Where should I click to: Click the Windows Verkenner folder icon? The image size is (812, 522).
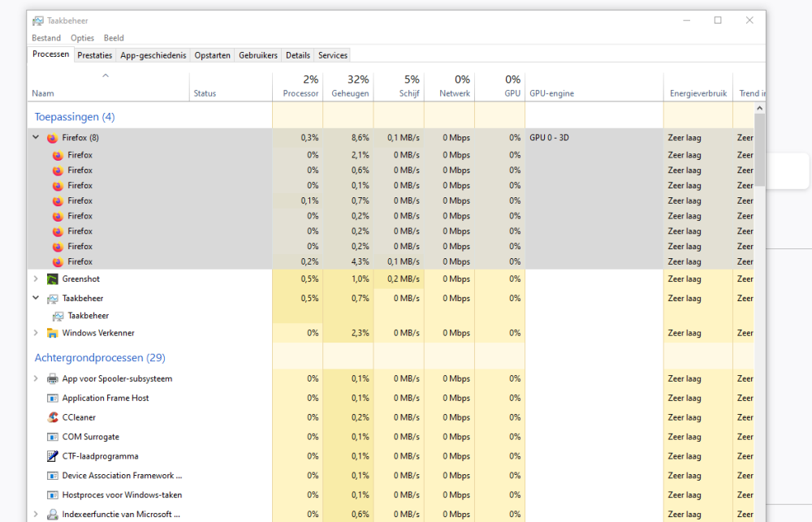(x=54, y=333)
